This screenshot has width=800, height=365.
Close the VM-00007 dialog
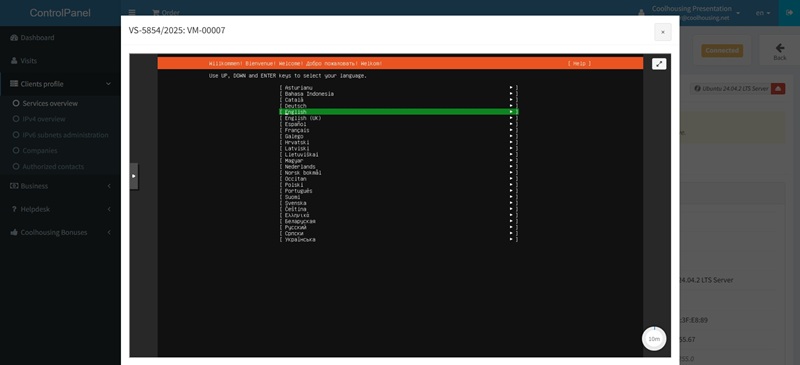click(x=663, y=32)
